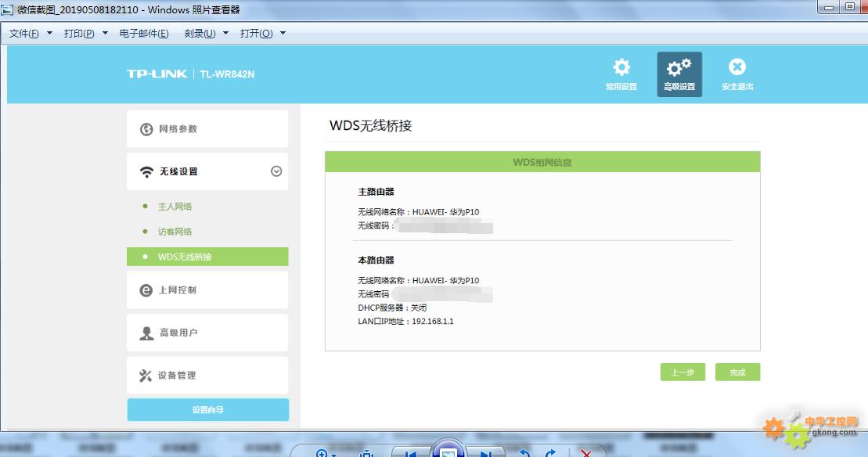Click the LAN口IP地址：192.168.1.1 line
Image resolution: width=868 pixels, height=457 pixels.
pyautogui.click(x=405, y=321)
